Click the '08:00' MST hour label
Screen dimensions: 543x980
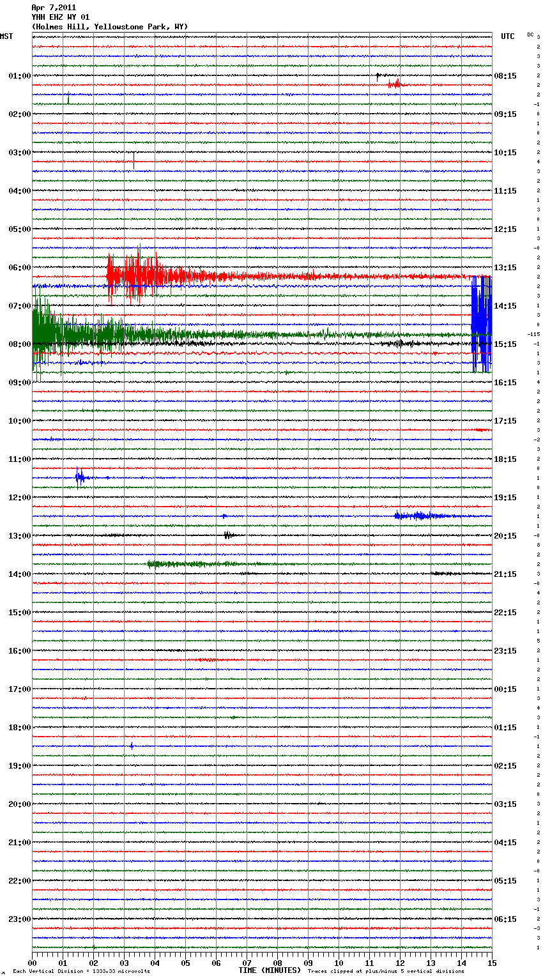click(x=20, y=344)
